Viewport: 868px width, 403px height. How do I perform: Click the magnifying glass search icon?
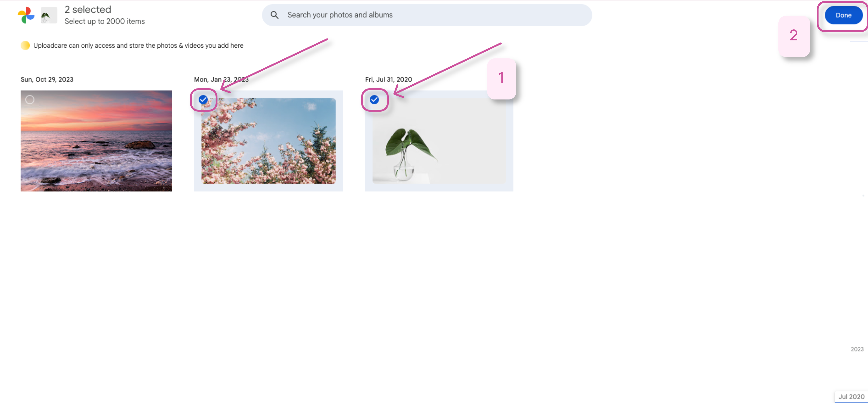click(x=275, y=15)
